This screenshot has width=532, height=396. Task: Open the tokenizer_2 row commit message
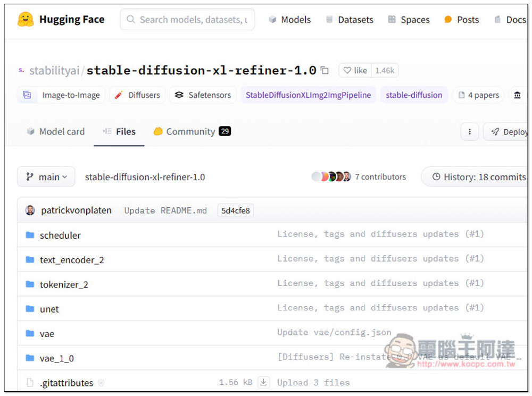click(x=380, y=283)
